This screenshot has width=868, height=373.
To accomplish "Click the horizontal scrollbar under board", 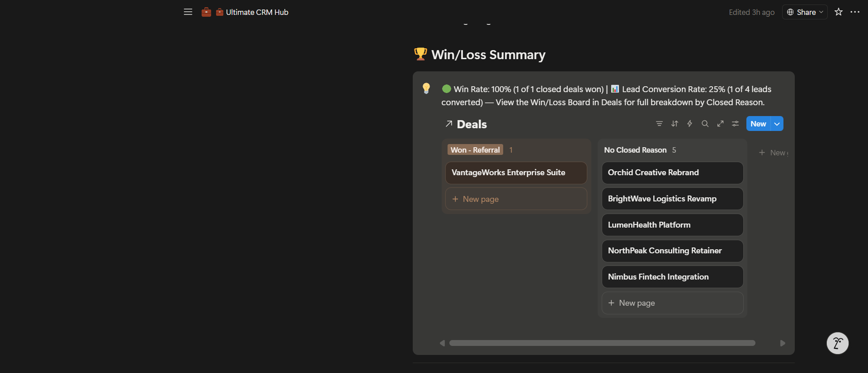I will [602, 343].
